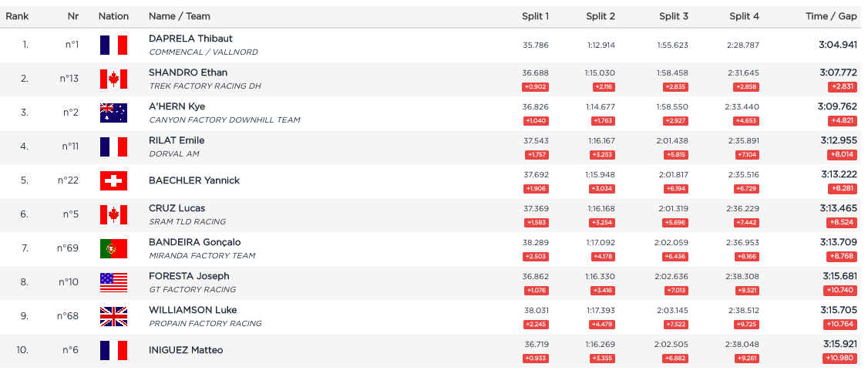Click the Portuguese flag for BANDEIRA Gonçalo
This screenshot has height=374, width=868.
tap(113, 248)
